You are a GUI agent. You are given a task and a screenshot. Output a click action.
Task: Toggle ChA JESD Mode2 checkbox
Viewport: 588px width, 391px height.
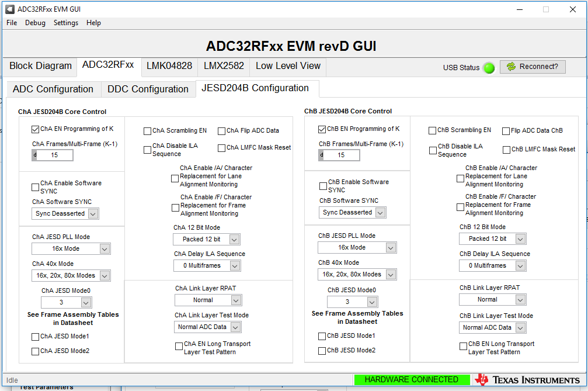35,352
